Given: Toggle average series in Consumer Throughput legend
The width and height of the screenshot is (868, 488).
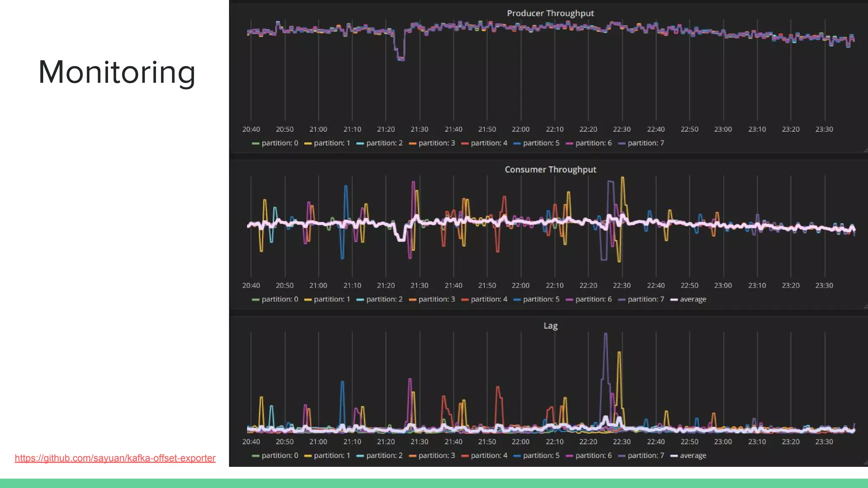Looking at the screenshot, I should coord(693,299).
